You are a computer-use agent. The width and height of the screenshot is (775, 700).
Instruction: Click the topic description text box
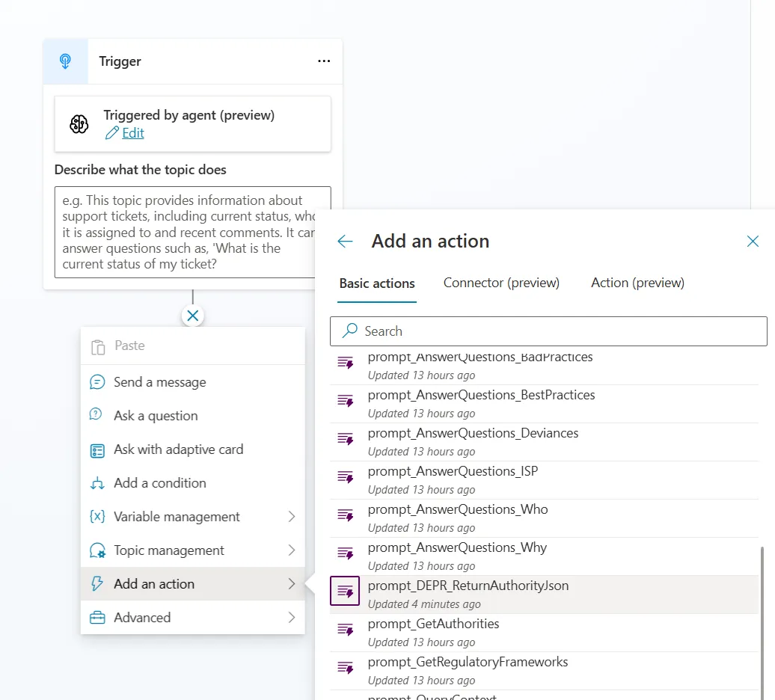(185, 232)
